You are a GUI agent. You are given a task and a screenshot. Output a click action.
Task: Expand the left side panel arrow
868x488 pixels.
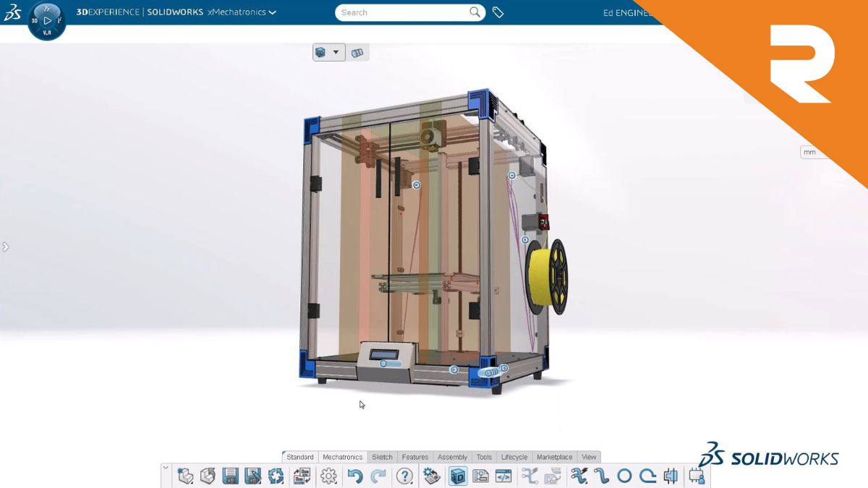point(6,247)
